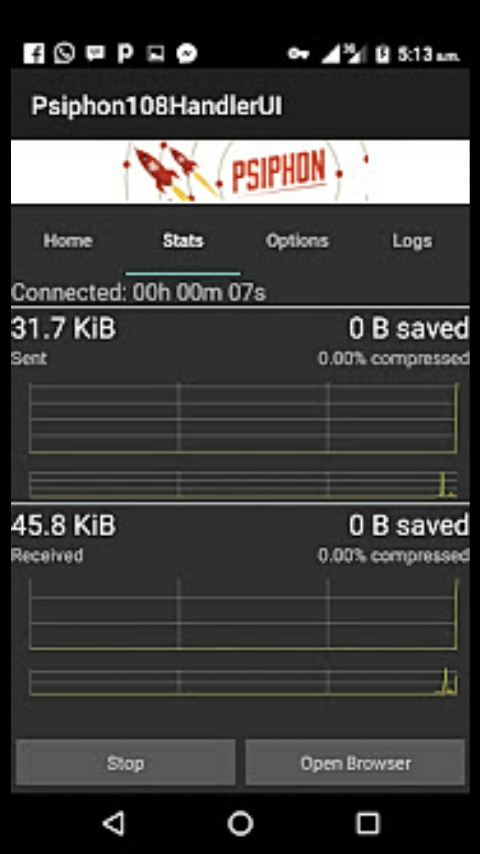The image size is (480, 854).
Task: Tap the Psiphon rocket banner image
Action: click(240, 172)
